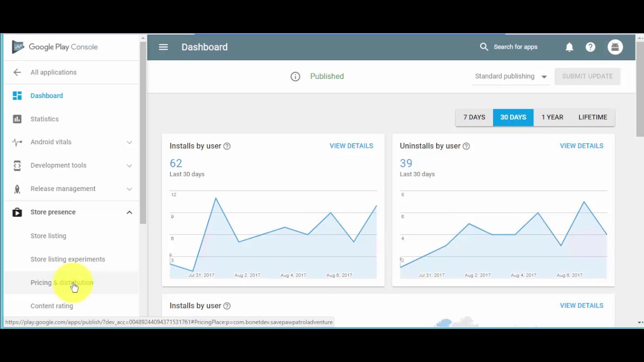Click help icon on lower Installs by user card
The height and width of the screenshot is (362, 644).
click(227, 306)
